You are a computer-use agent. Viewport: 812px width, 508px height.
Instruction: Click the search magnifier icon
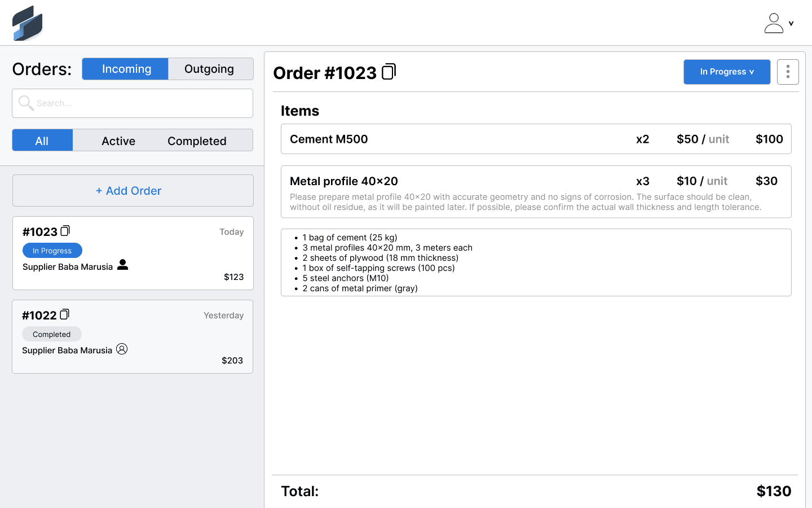(25, 103)
